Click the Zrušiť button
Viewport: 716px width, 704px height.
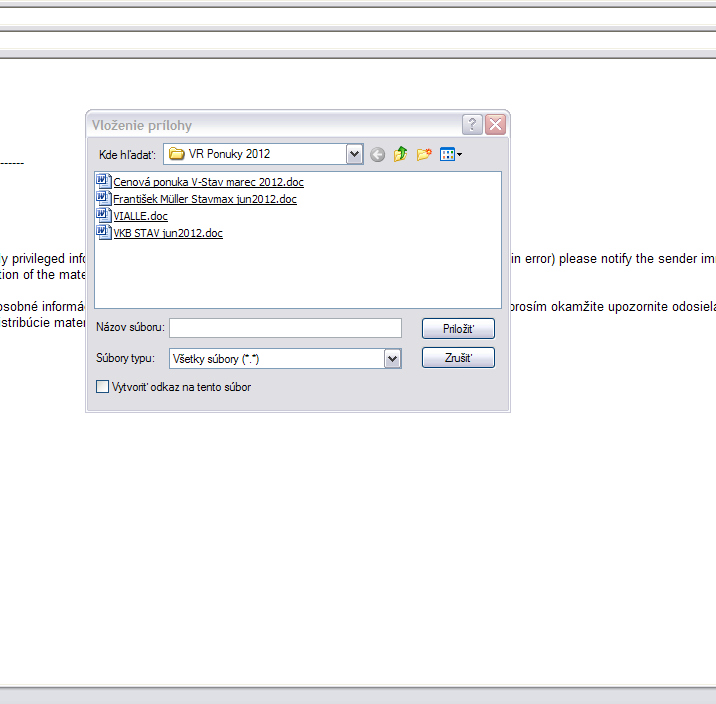(458, 357)
